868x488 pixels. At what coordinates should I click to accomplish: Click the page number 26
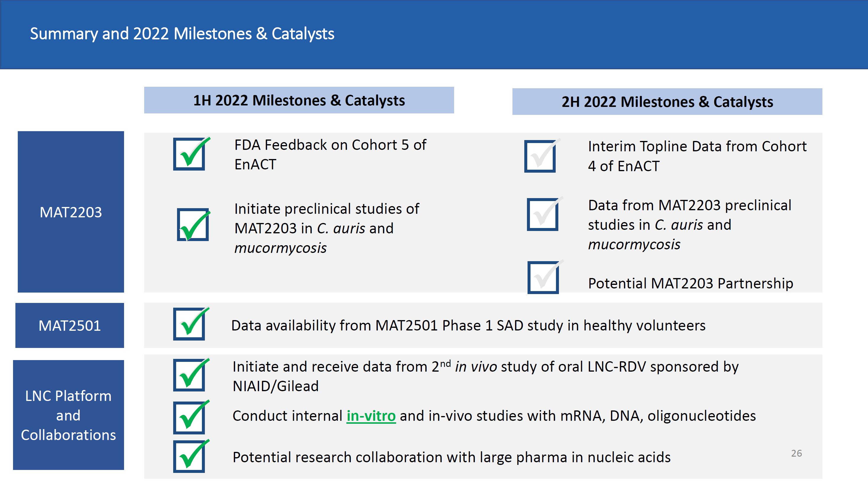(796, 453)
